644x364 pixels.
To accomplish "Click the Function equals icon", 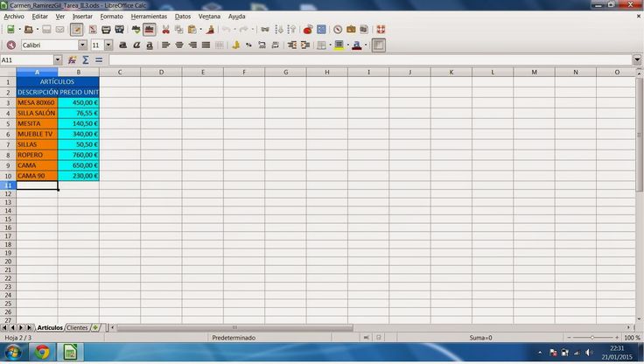I will click(x=99, y=60).
